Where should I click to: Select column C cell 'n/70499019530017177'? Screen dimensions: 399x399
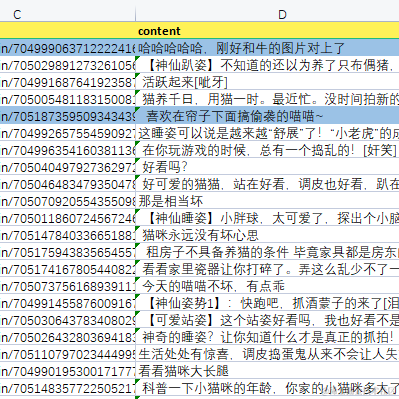click(68, 371)
